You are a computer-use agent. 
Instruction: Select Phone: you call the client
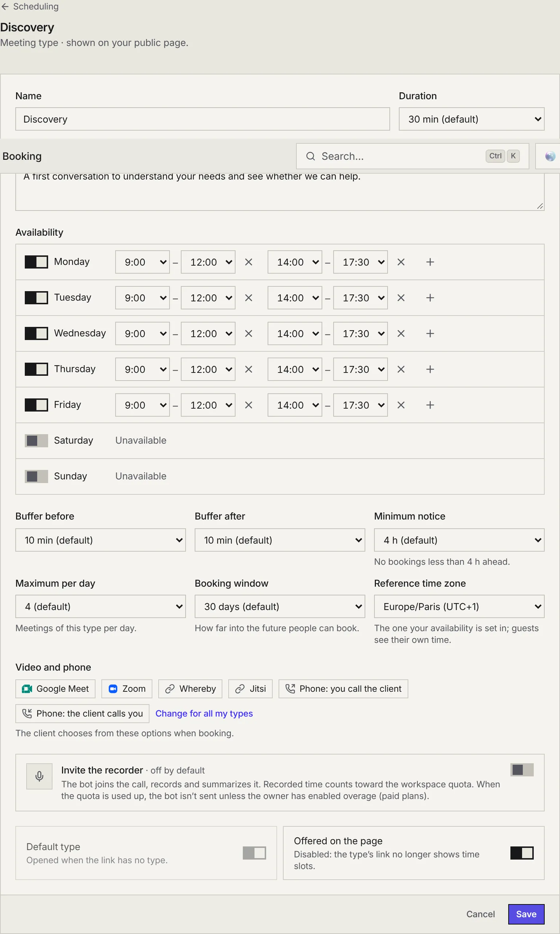(343, 689)
